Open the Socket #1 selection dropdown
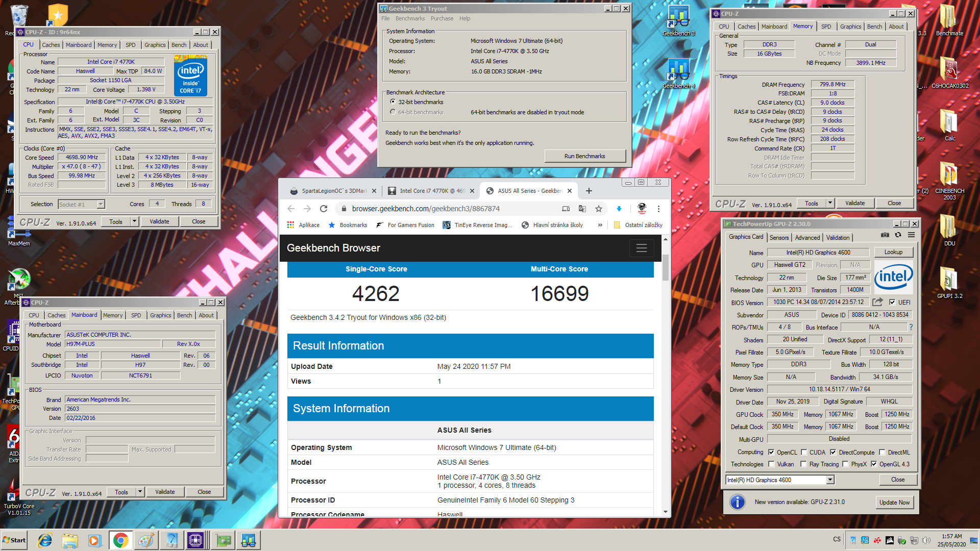The height and width of the screenshot is (551, 980). tap(101, 204)
